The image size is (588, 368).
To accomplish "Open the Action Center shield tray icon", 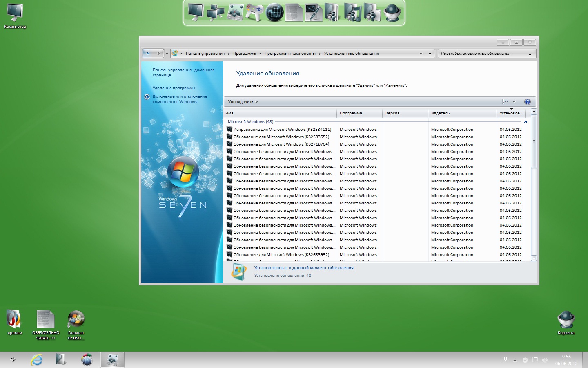I will coord(525,360).
